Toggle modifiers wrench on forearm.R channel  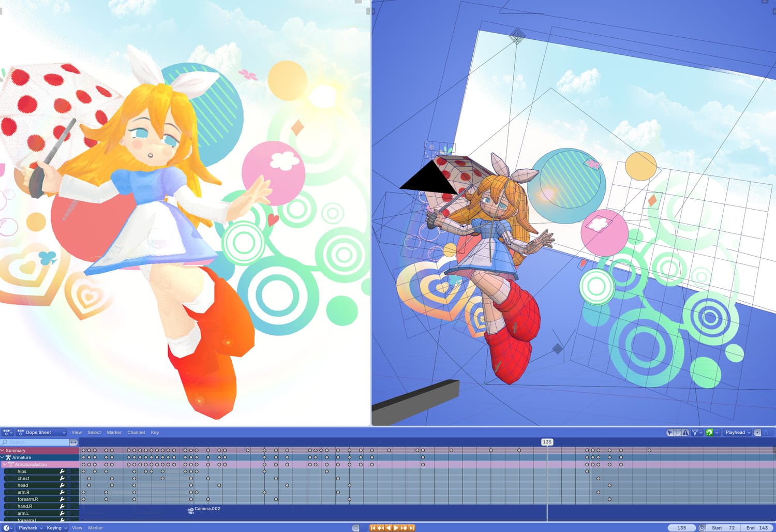pyautogui.click(x=62, y=499)
